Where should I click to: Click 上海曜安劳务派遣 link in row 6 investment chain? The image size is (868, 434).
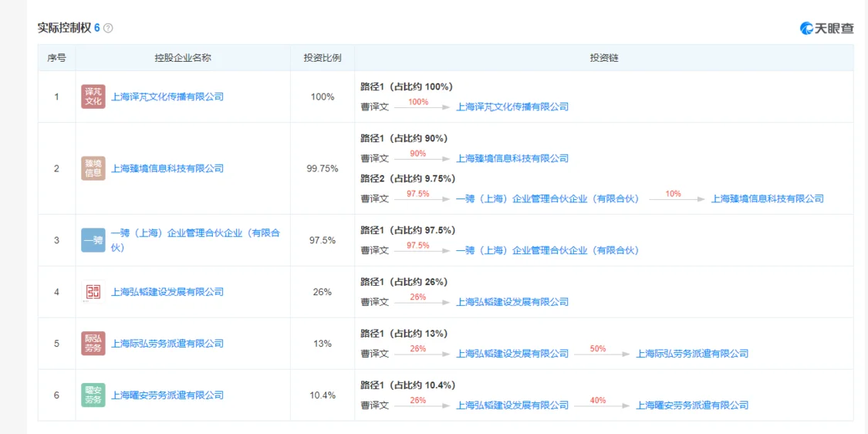click(x=693, y=405)
